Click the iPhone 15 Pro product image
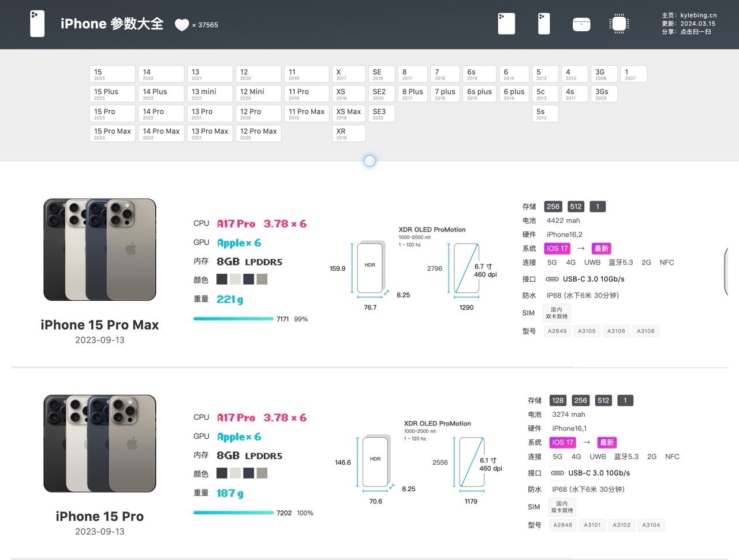 point(100,443)
